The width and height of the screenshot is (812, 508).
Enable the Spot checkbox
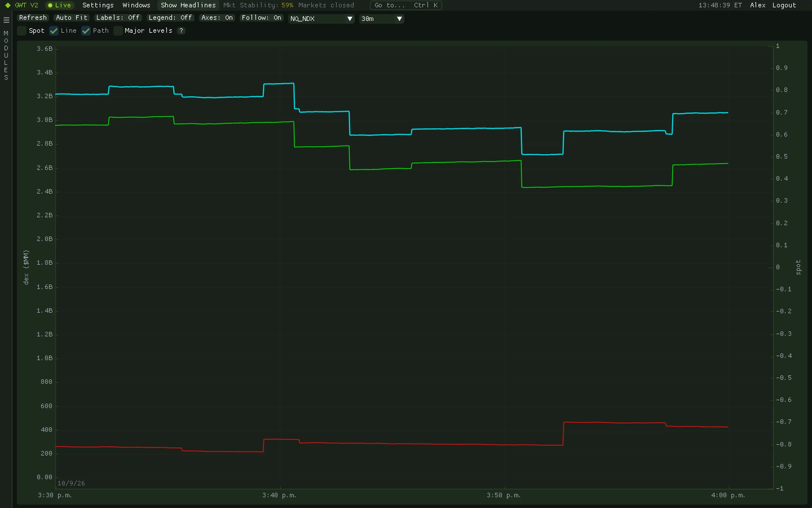[x=22, y=30]
